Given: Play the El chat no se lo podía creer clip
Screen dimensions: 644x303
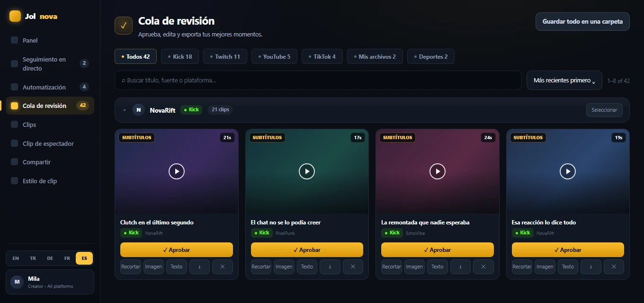Looking at the screenshot, I should (307, 171).
